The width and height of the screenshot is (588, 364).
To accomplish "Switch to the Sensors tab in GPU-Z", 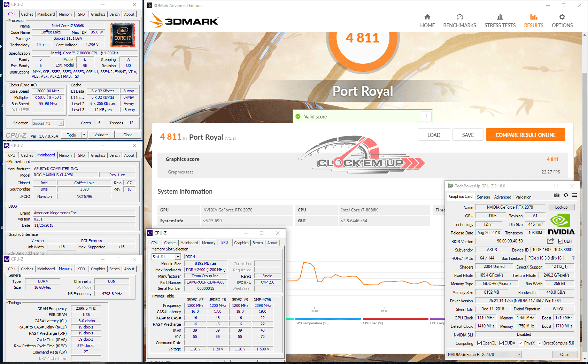I will click(483, 197).
